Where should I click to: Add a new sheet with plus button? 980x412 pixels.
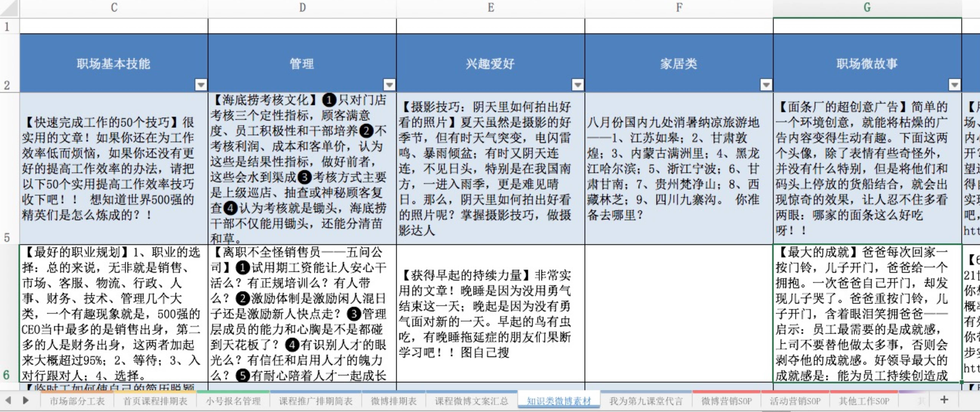(944, 400)
